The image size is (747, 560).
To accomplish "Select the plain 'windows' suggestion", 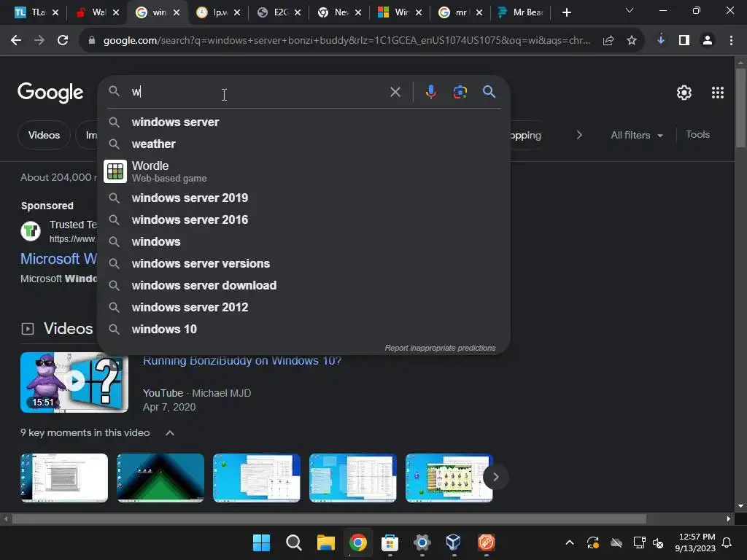I will [x=303, y=241].
